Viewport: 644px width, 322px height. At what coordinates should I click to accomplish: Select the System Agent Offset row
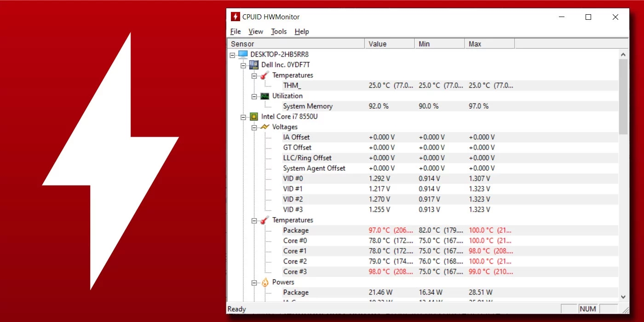click(x=450, y=168)
